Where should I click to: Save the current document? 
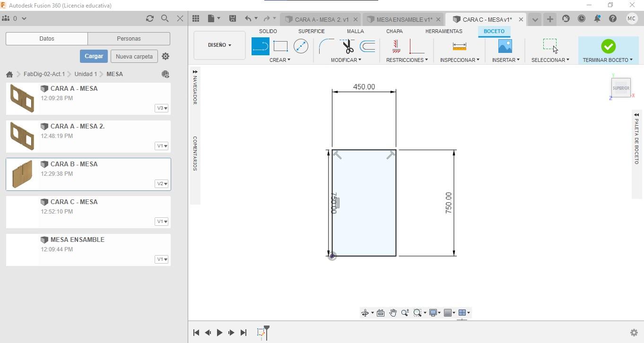pos(233,18)
